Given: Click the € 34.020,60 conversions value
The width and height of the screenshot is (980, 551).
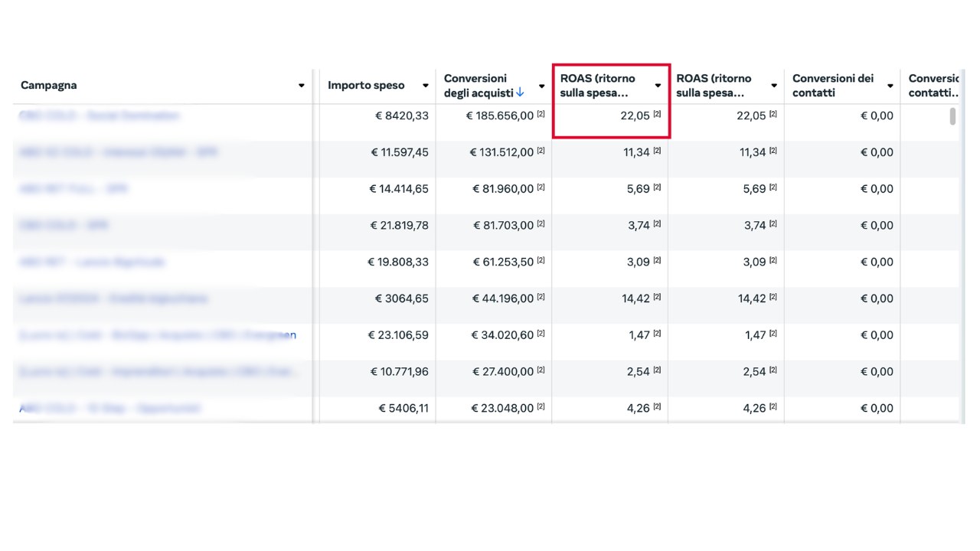Looking at the screenshot, I should click(x=502, y=335).
